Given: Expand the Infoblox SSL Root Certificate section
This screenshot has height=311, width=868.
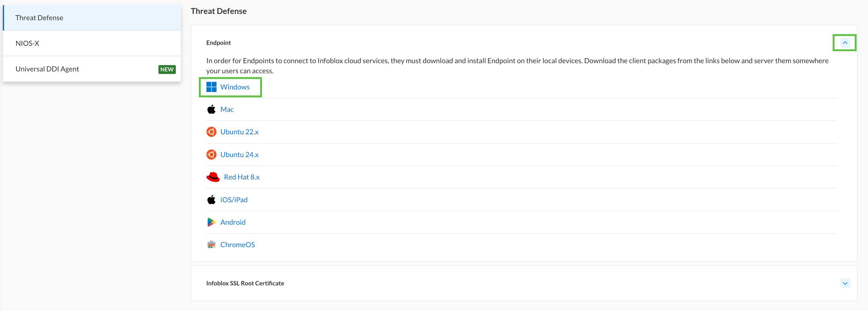Looking at the screenshot, I should pos(845,283).
